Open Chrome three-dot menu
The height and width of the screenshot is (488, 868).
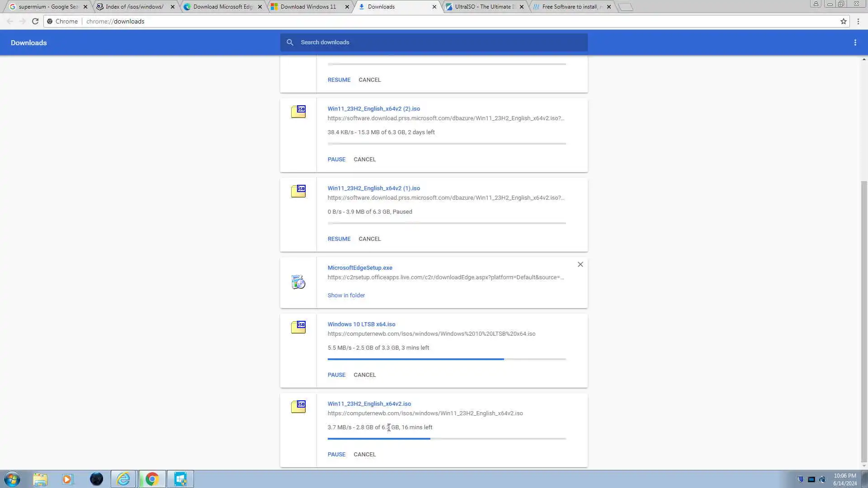[858, 21]
